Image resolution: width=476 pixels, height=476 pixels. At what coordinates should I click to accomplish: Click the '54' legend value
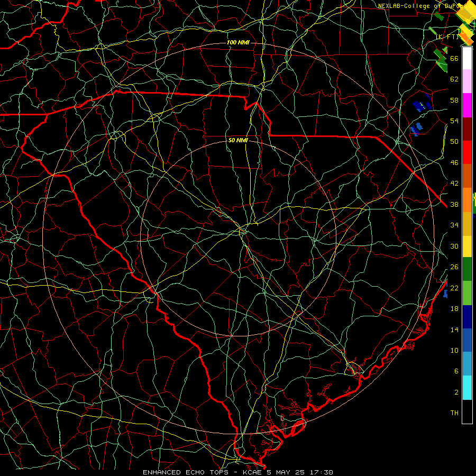point(454,121)
